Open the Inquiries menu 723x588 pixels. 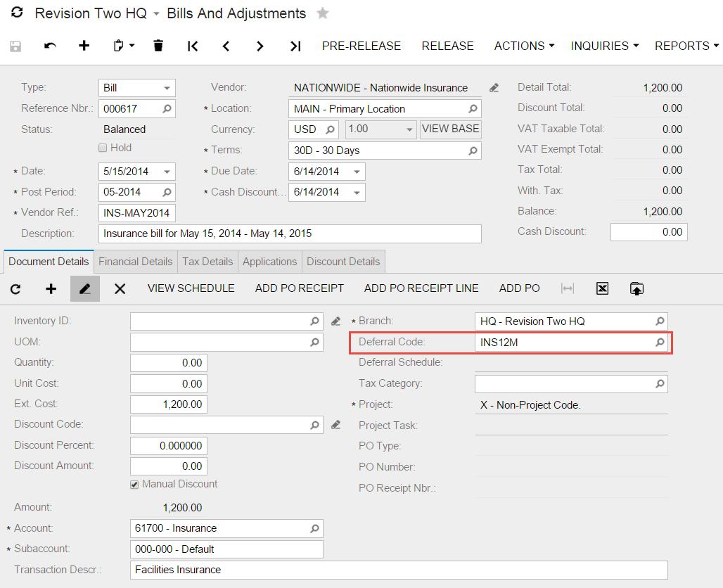(x=605, y=46)
